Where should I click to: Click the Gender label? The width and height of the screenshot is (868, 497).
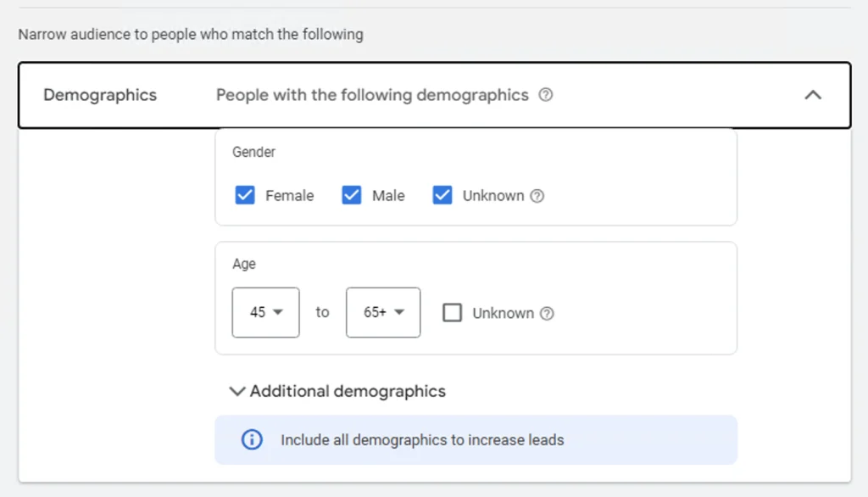pos(253,152)
